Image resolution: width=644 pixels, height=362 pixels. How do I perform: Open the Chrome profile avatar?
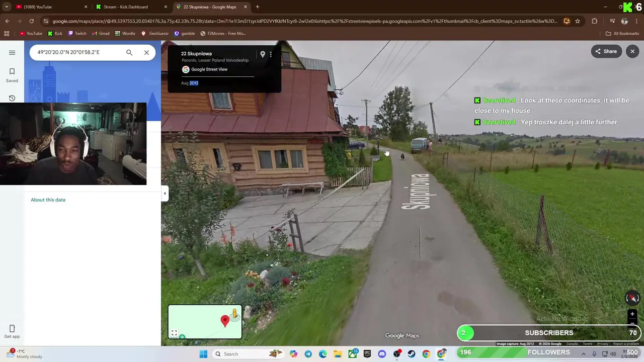(624, 21)
